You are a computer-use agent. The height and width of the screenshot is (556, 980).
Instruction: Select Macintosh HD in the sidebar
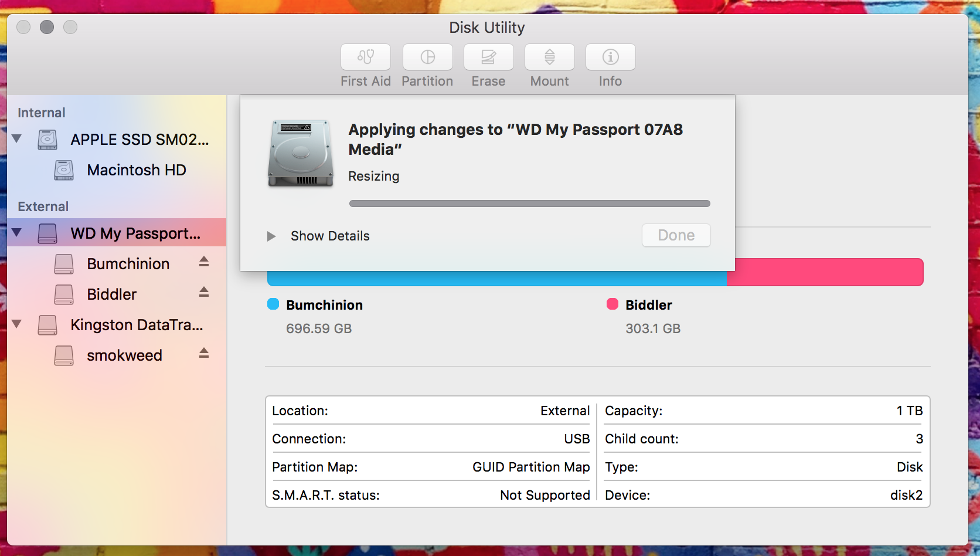pyautogui.click(x=136, y=170)
